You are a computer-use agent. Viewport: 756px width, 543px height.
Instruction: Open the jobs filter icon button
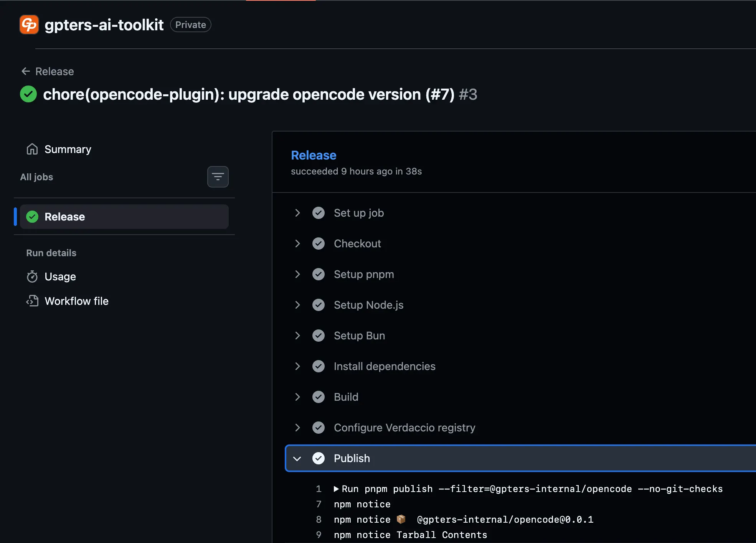(218, 177)
